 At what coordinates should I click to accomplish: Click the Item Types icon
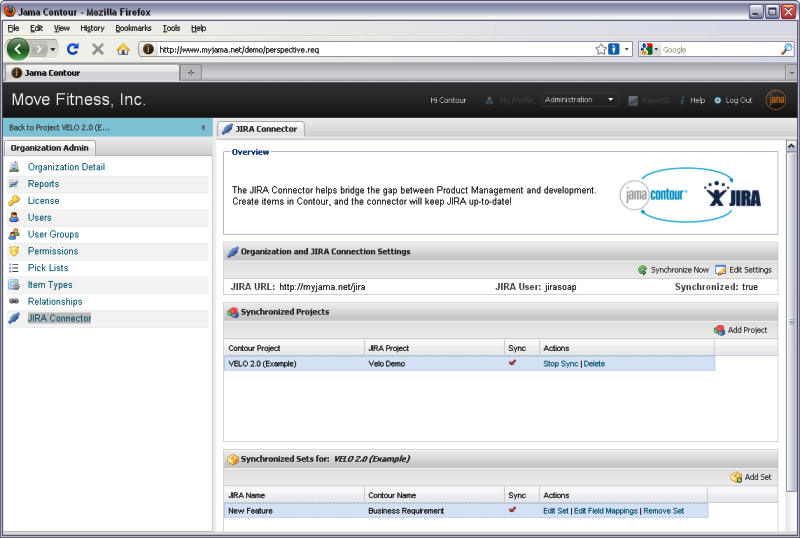pyautogui.click(x=14, y=284)
